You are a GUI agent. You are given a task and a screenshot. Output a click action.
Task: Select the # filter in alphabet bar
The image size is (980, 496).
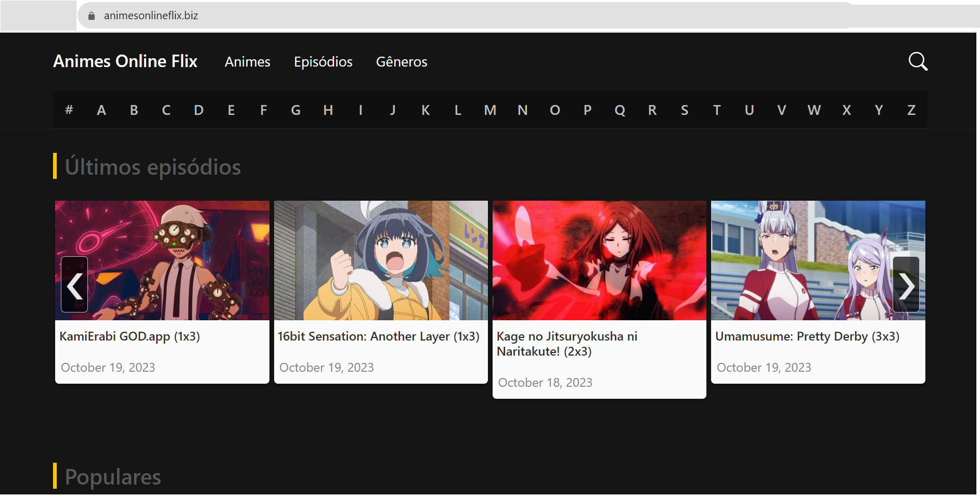click(69, 110)
